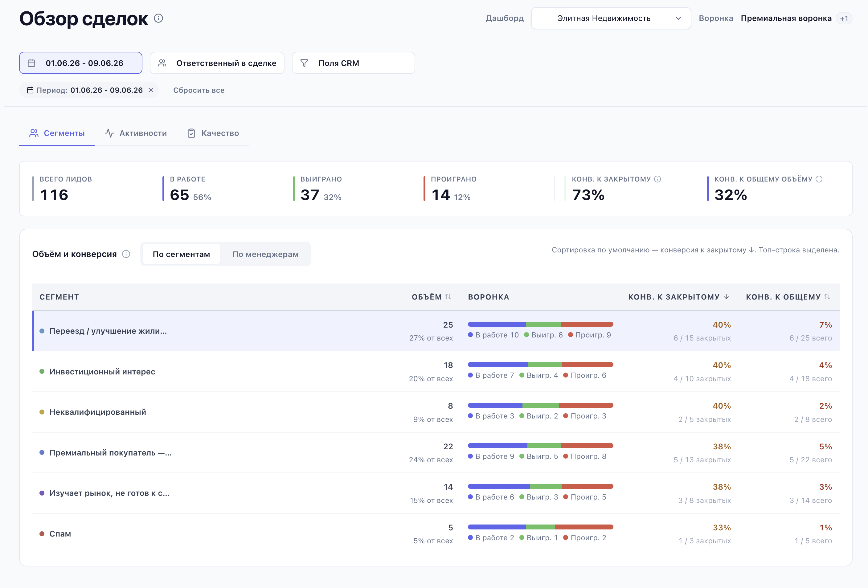
Task: Open Премиальная воронка funnel selector
Action: pos(786,18)
